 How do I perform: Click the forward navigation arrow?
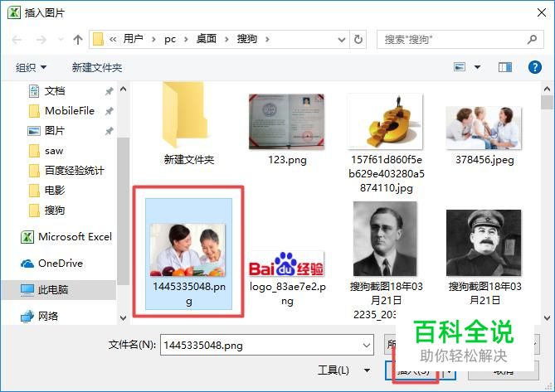41,40
